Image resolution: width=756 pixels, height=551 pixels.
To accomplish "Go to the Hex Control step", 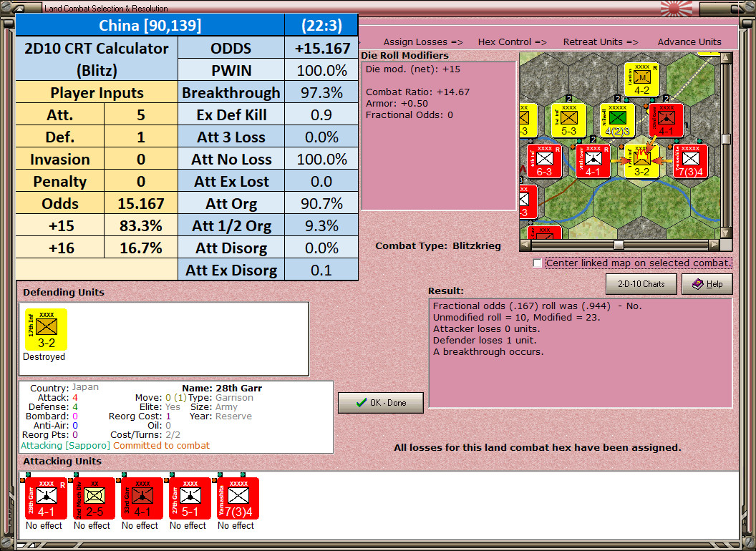I will click(x=512, y=42).
